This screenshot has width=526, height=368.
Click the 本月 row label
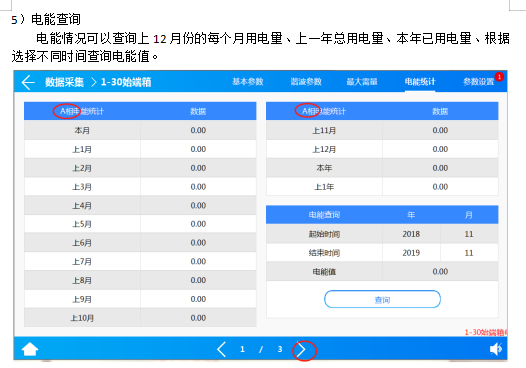point(82,130)
